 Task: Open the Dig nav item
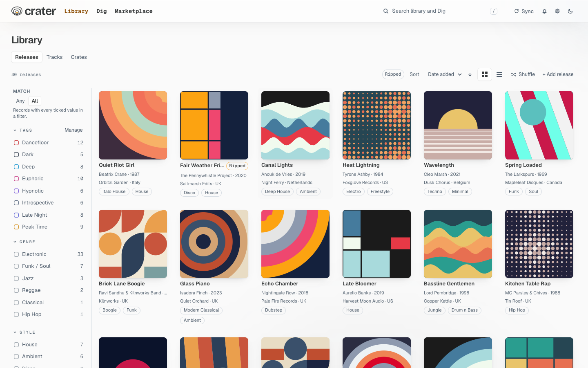click(102, 11)
